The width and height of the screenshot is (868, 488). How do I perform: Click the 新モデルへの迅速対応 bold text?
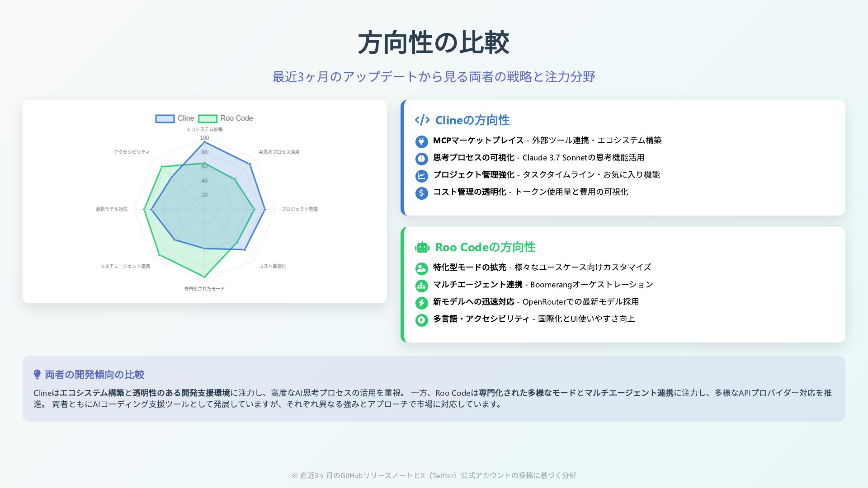474,302
